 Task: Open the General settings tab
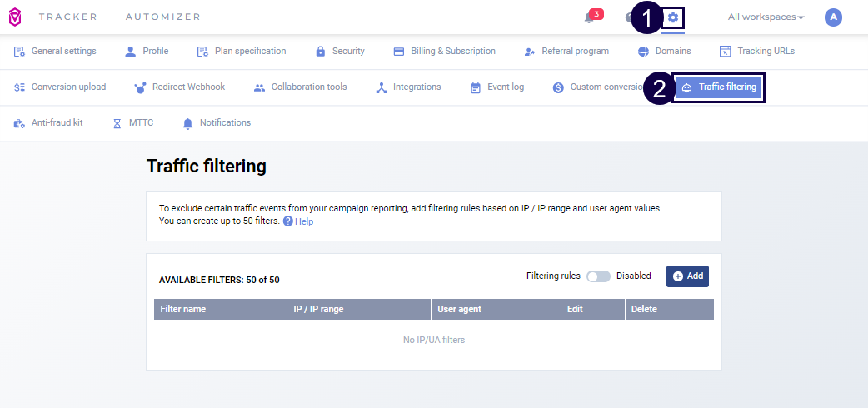coord(55,52)
